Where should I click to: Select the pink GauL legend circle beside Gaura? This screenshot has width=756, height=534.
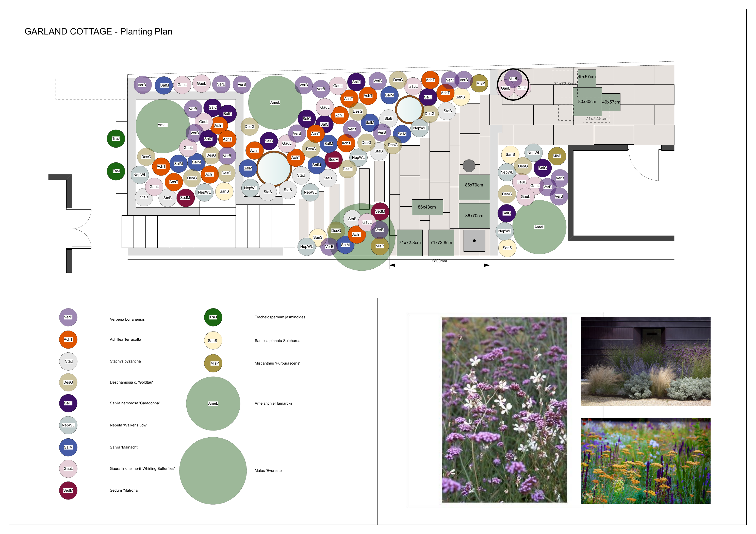(68, 468)
